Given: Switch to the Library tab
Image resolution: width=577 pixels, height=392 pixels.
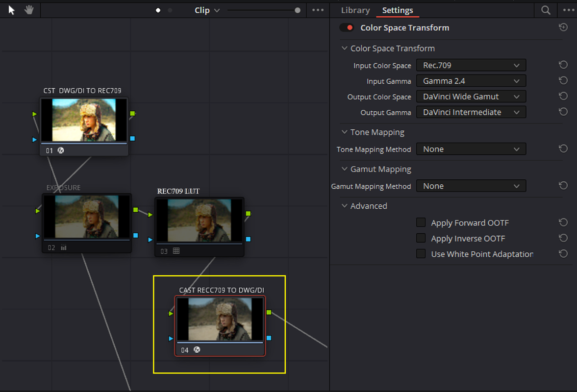Looking at the screenshot, I should click(355, 10).
